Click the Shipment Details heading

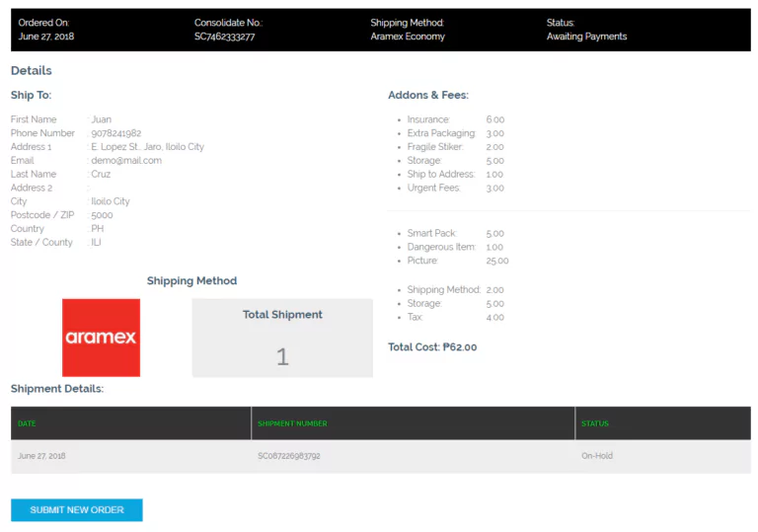tap(57, 388)
